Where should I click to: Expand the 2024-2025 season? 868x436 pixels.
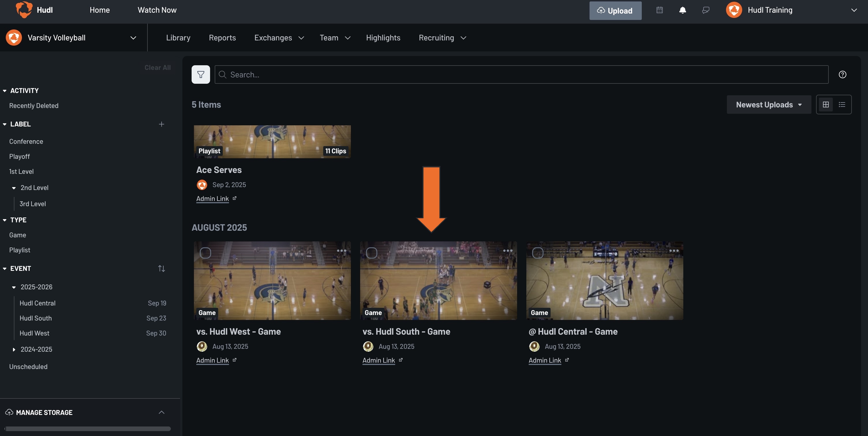(x=14, y=349)
